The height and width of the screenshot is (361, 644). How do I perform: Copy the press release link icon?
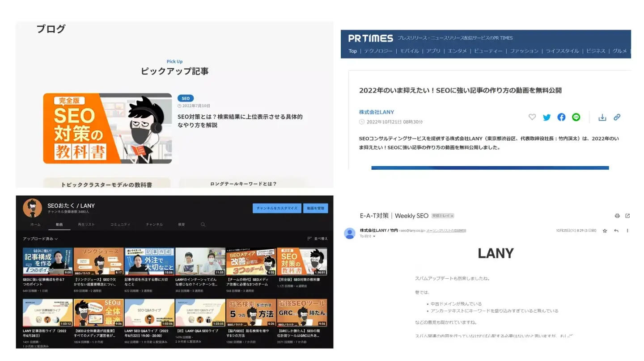click(617, 117)
